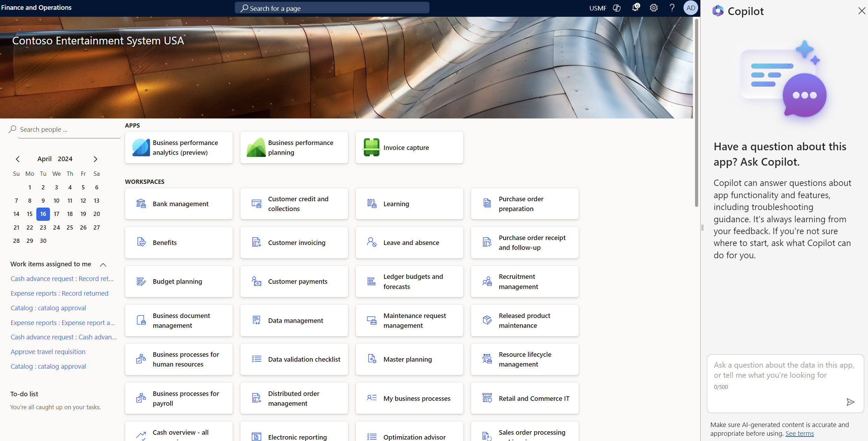Open Customer invoicing workspace tile
This screenshot has width=868, height=441.
[x=294, y=243]
